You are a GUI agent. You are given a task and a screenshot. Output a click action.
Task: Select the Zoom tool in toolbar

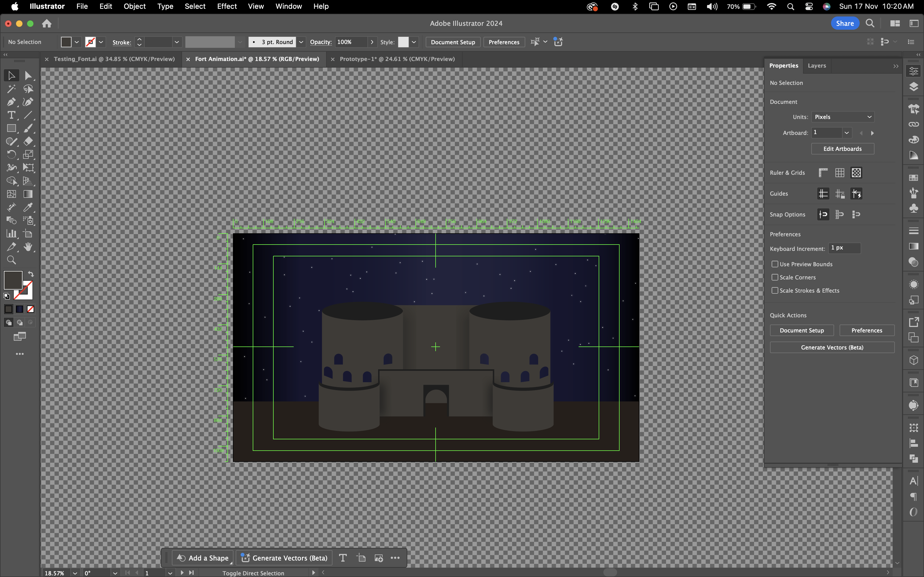click(x=11, y=260)
